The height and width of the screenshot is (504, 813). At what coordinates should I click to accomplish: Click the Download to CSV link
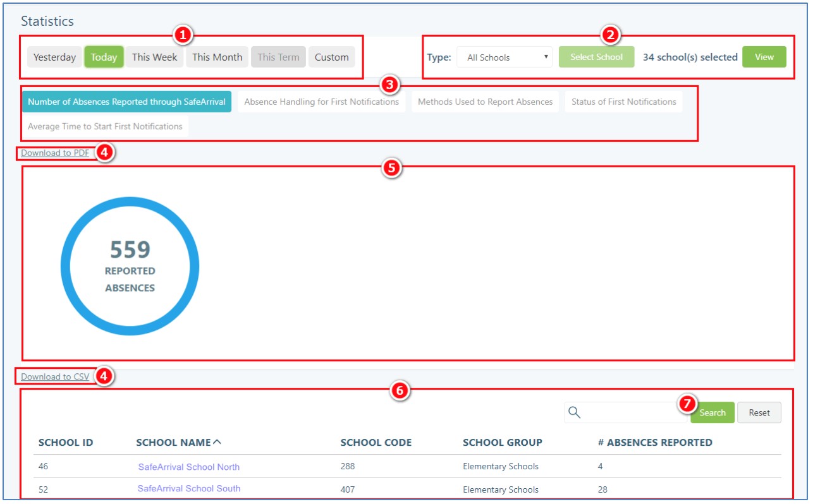coord(55,377)
